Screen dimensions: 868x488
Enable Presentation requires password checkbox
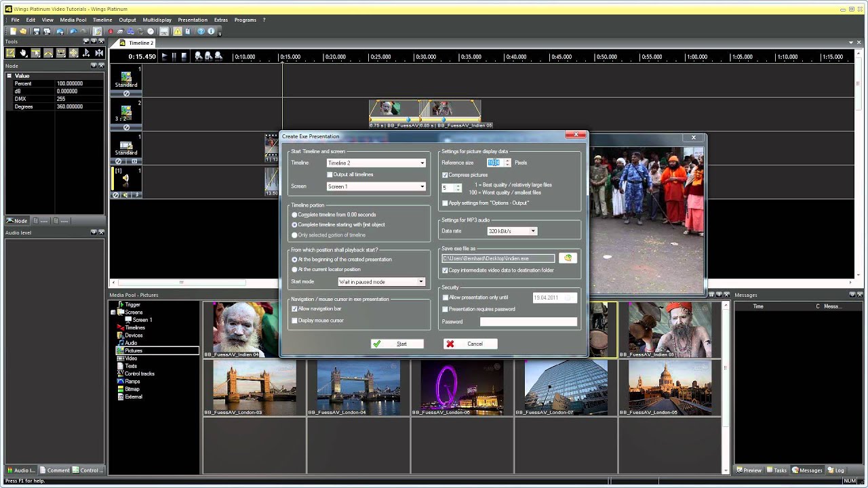[x=445, y=309]
